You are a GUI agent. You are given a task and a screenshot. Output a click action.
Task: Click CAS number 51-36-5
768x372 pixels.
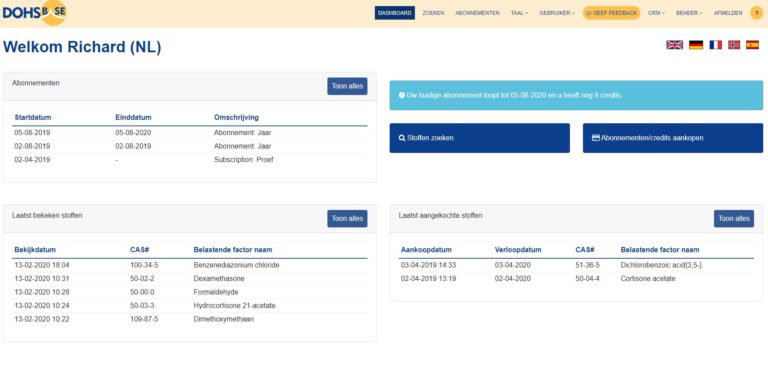(588, 265)
